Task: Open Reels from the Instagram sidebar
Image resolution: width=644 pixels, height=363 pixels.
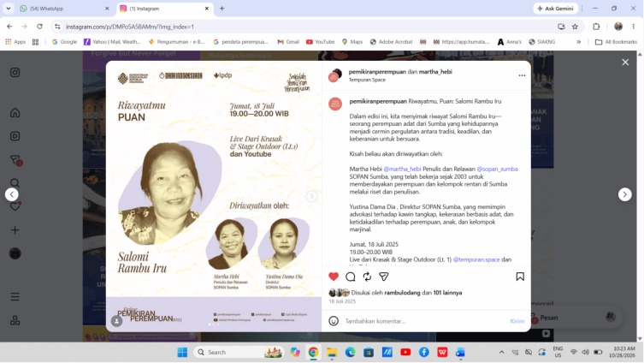Action: [15, 136]
